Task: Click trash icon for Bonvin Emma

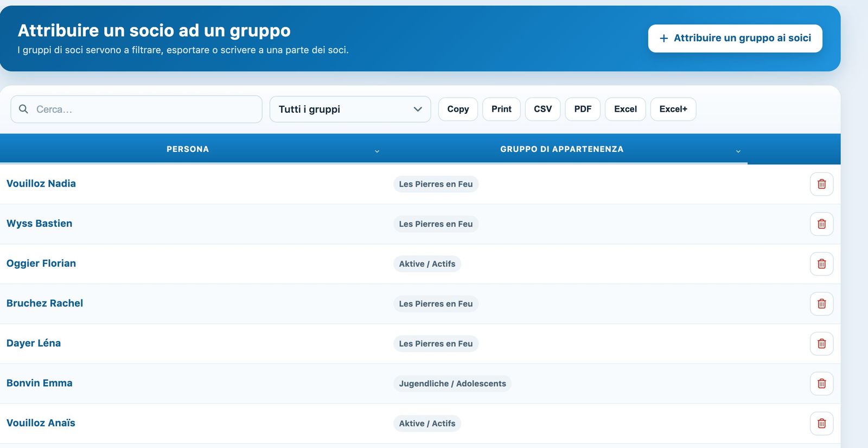Action: coord(821,383)
